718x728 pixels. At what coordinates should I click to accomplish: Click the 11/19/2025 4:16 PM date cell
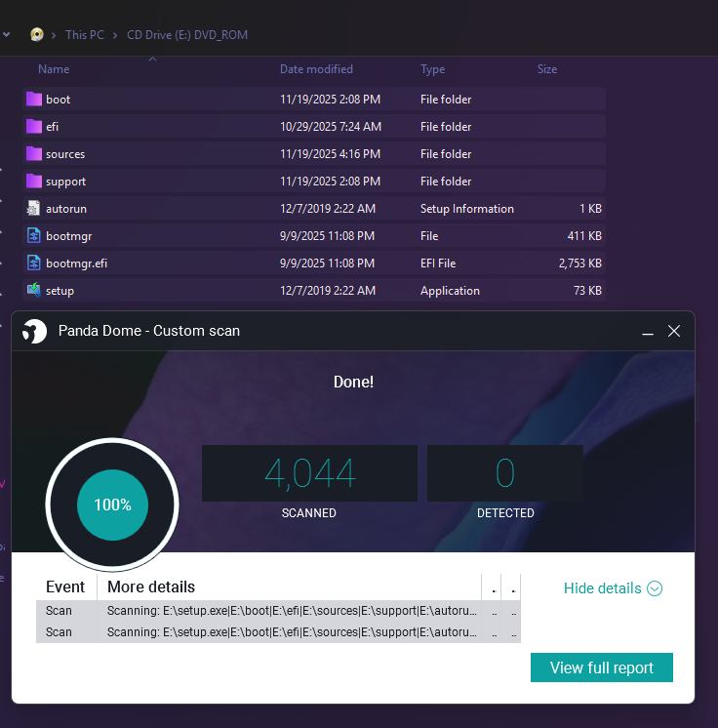coord(330,153)
